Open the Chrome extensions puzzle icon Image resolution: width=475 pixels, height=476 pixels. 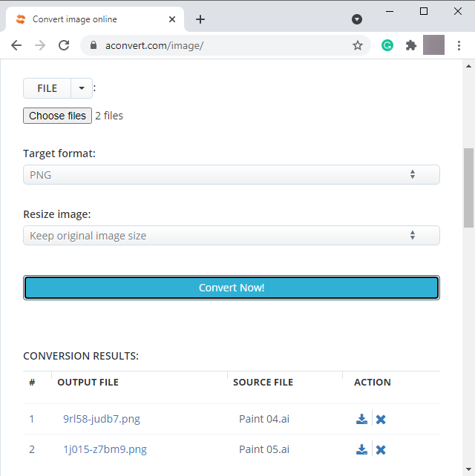pyautogui.click(x=411, y=45)
